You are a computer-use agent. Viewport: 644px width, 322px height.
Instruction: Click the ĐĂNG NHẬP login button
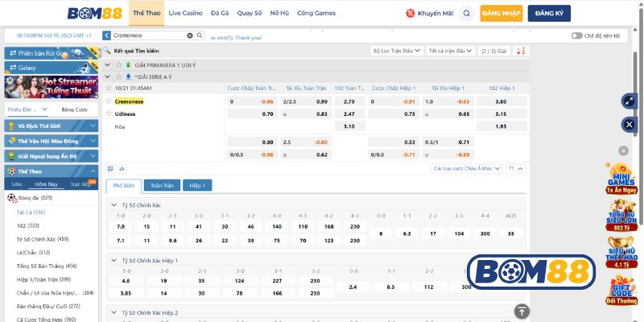502,14
